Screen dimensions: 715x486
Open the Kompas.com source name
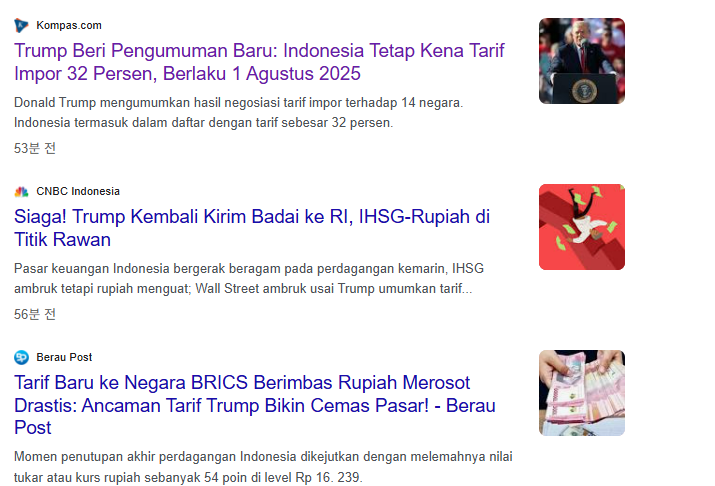click(69, 26)
